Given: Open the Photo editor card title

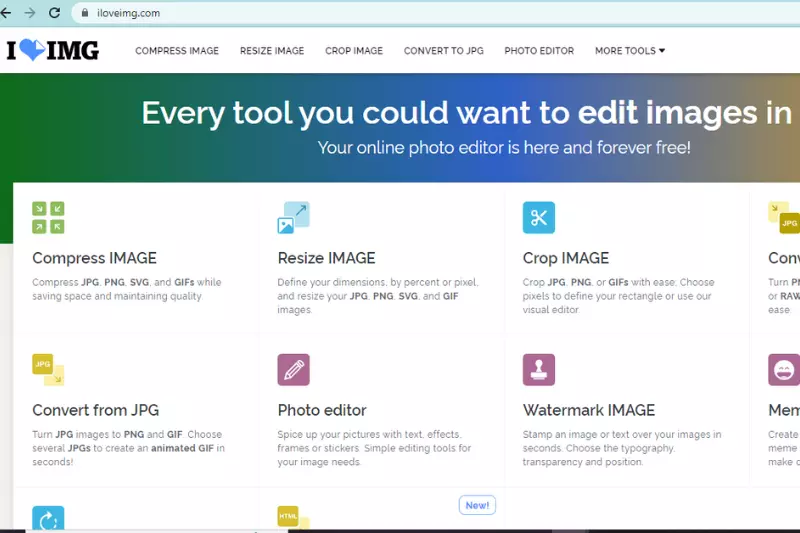Looking at the screenshot, I should 322,410.
